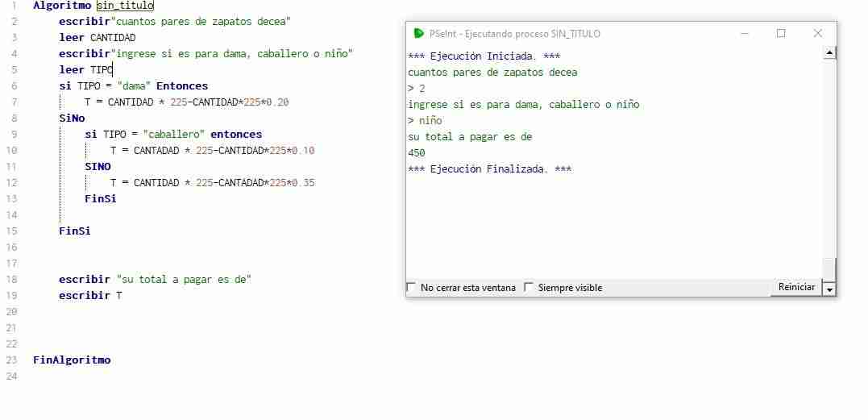Place cursor on the 'escribir T' line
Screen dimensions: 868x420
(x=91, y=296)
